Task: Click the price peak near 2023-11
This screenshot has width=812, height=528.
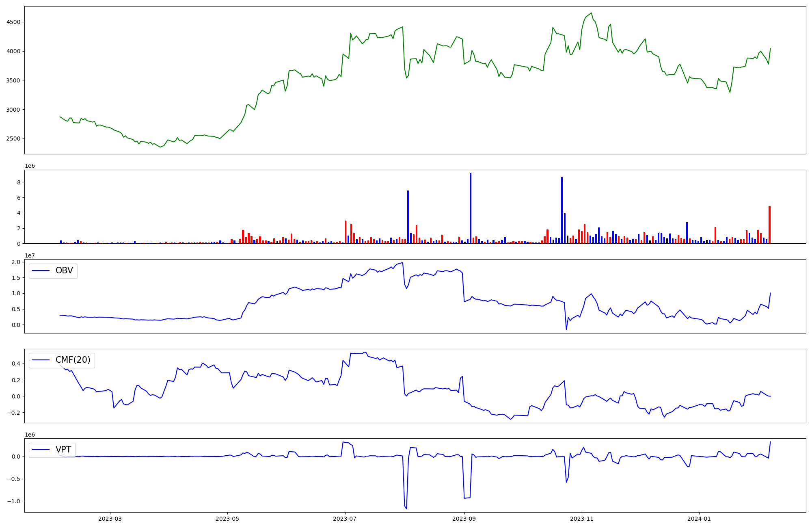Action: tap(591, 13)
